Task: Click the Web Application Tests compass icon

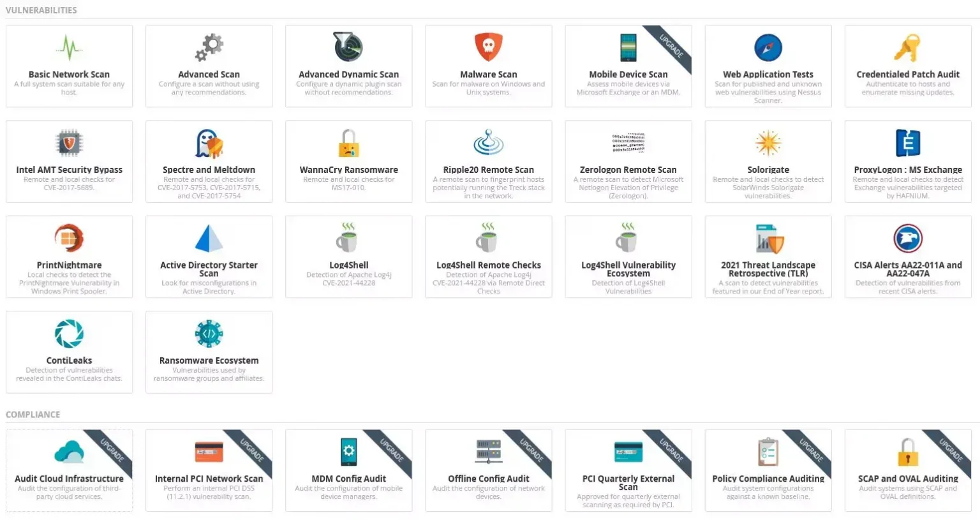Action: coord(768,48)
